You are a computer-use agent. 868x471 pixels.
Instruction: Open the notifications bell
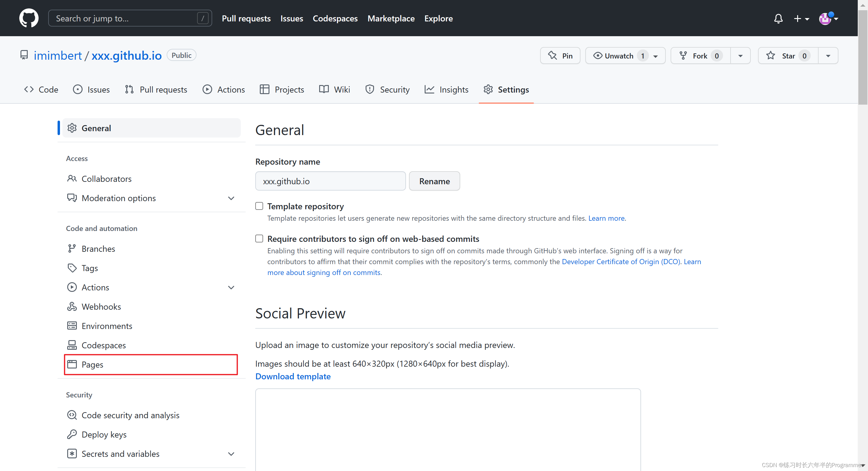point(778,18)
